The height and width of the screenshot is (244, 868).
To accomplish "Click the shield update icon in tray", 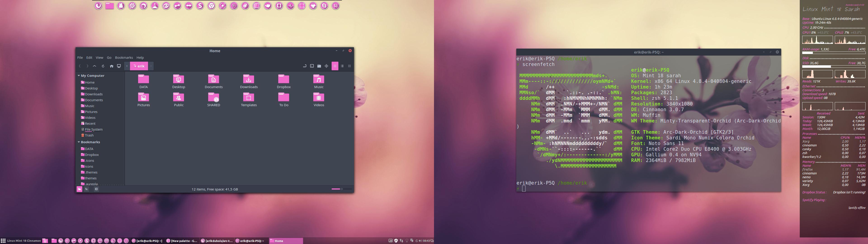I will pos(396,241).
